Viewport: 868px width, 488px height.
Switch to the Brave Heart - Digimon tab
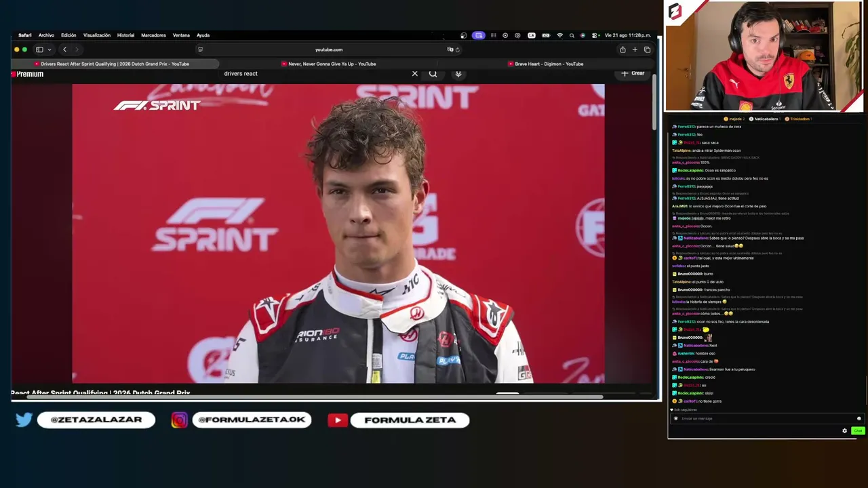[x=545, y=64]
